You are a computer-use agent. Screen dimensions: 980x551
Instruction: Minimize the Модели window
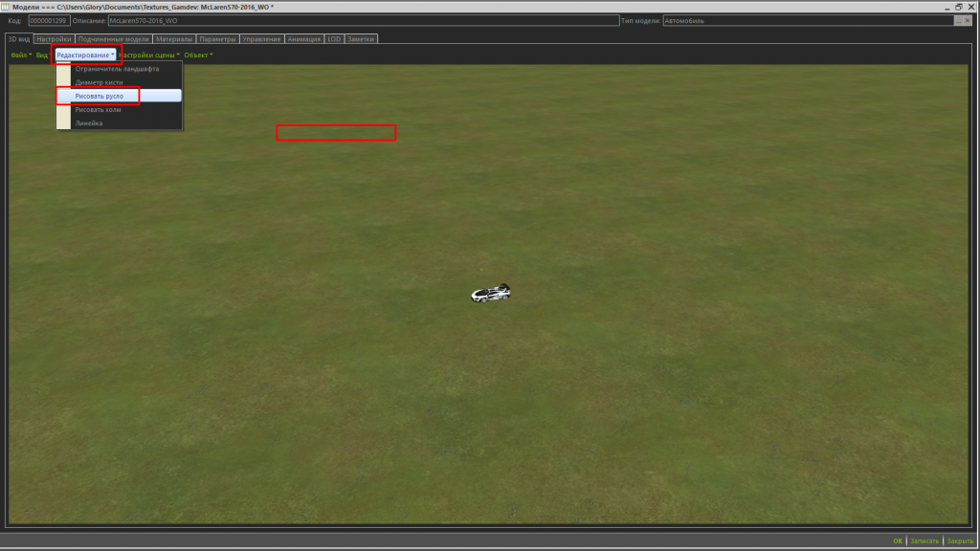coord(947,7)
